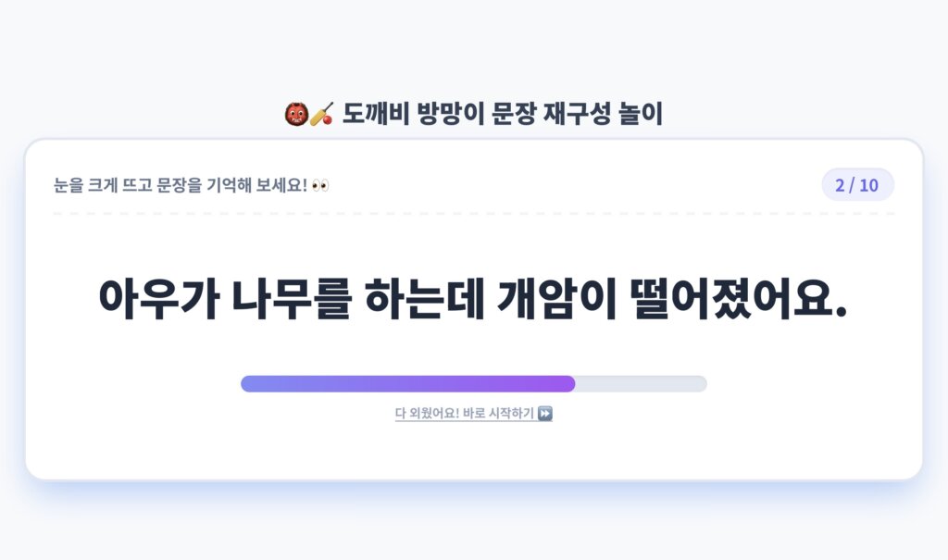This screenshot has height=560, width=948.
Task: Click the eyes emoji after the instruction text
Action: point(320,185)
